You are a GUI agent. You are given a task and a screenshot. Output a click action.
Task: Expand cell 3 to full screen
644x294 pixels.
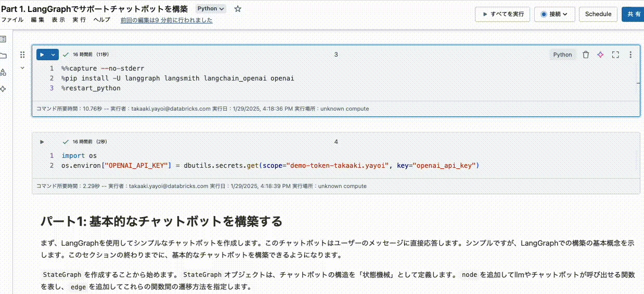(x=615, y=55)
